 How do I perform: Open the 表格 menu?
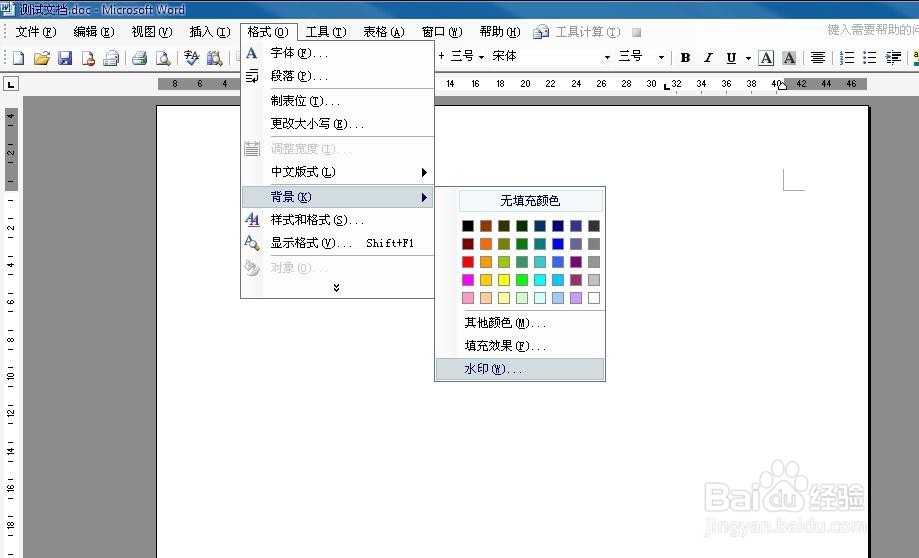(x=384, y=32)
